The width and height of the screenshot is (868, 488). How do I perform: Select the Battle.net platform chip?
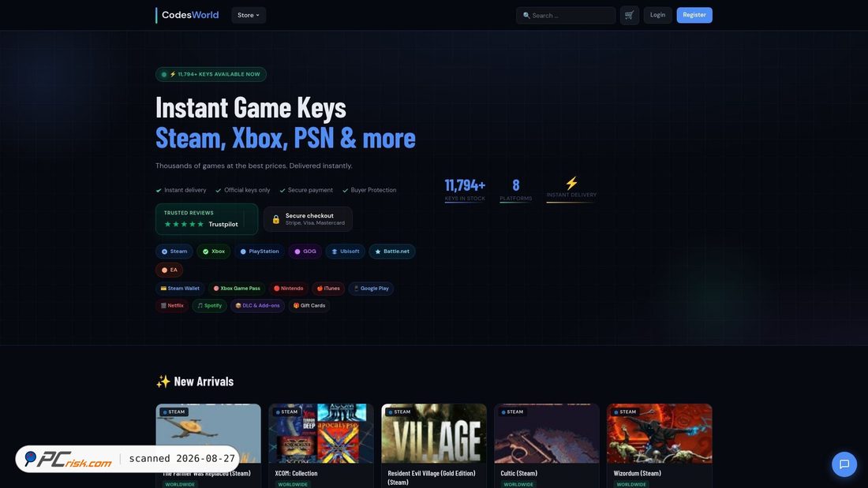pyautogui.click(x=392, y=251)
